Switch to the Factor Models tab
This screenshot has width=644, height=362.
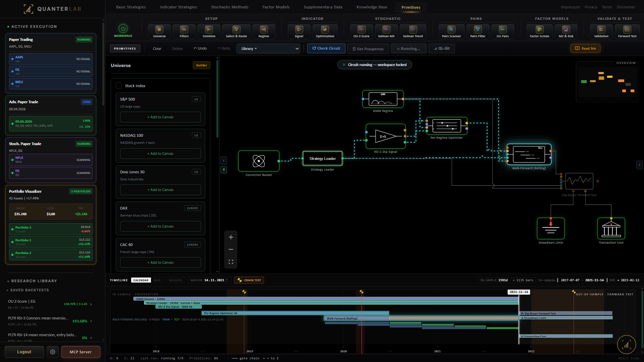(276, 7)
